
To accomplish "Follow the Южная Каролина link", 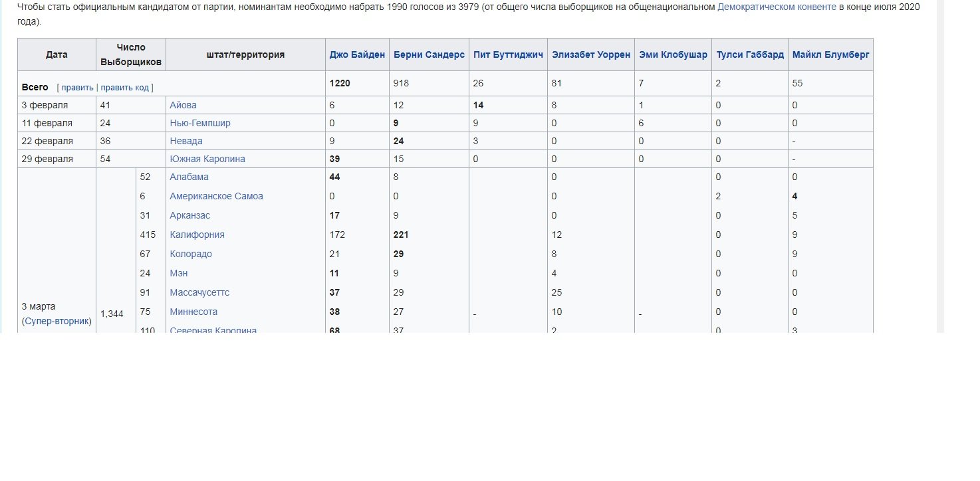I will point(207,159).
